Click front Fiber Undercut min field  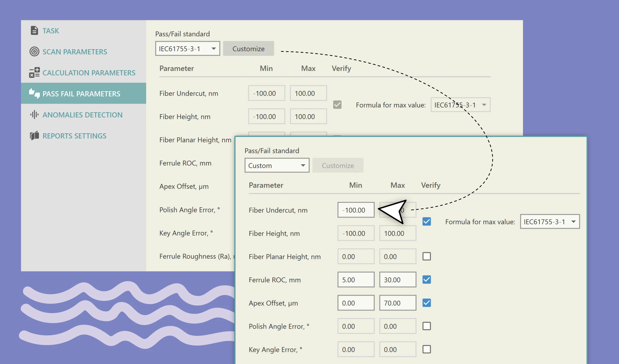tap(356, 210)
